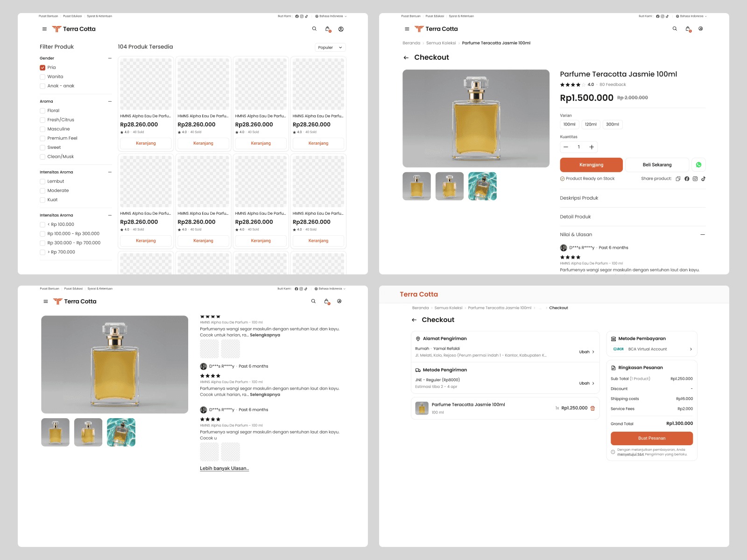The width and height of the screenshot is (747, 560).
Task: Open profile icon on product detail page
Action: (701, 29)
